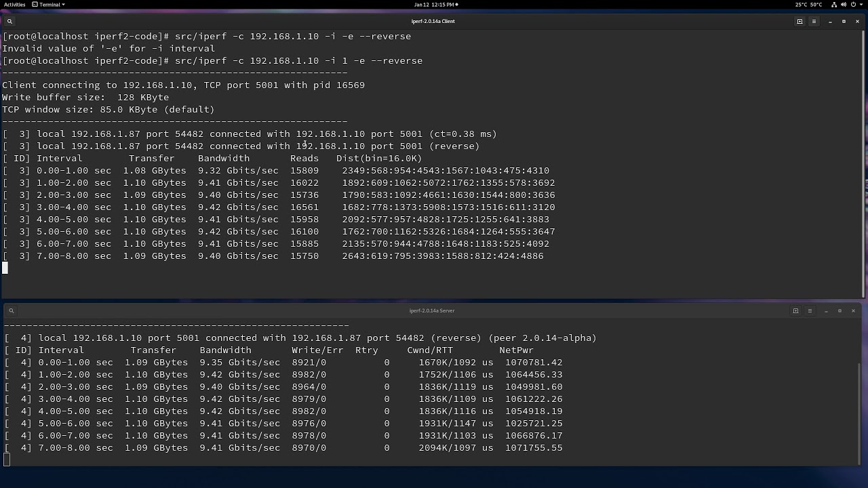
Task: Open the Terminal app menu in top bar
Action: pos(49,4)
